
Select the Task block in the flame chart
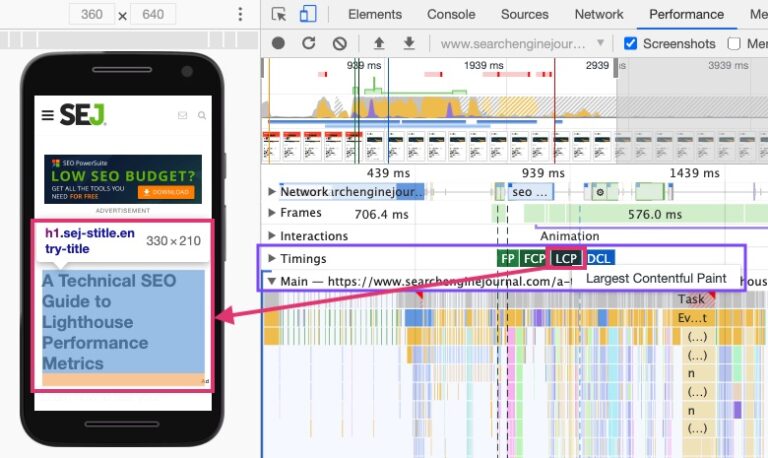(x=691, y=299)
